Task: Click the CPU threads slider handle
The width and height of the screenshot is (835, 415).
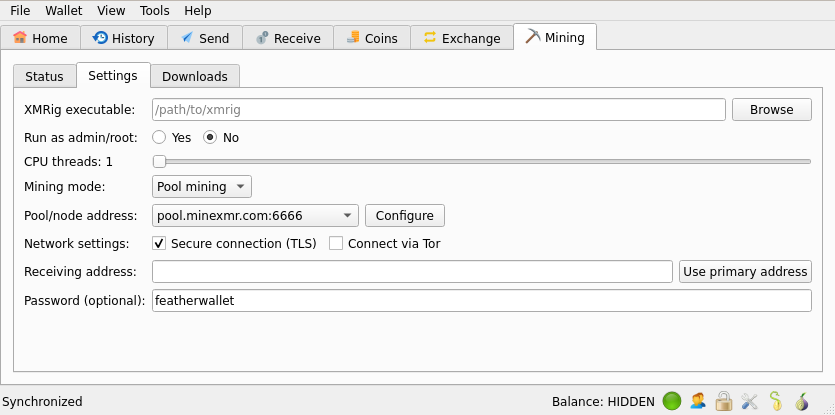Action: coord(159,161)
